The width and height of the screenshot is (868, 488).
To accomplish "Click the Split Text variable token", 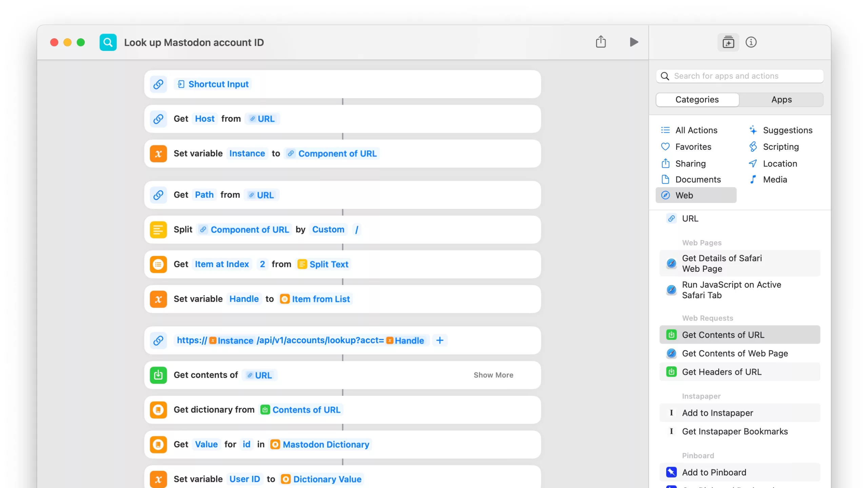I will point(323,264).
